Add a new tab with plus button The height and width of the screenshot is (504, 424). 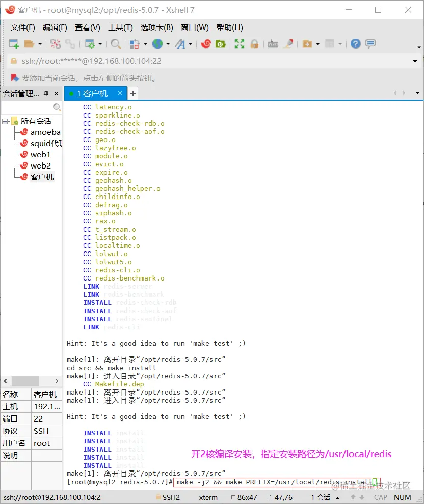[x=133, y=93]
